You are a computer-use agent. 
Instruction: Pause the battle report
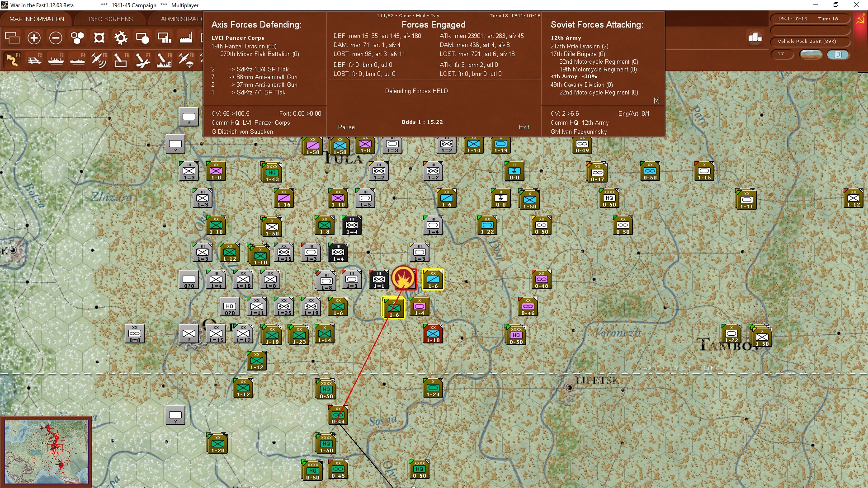pyautogui.click(x=346, y=127)
